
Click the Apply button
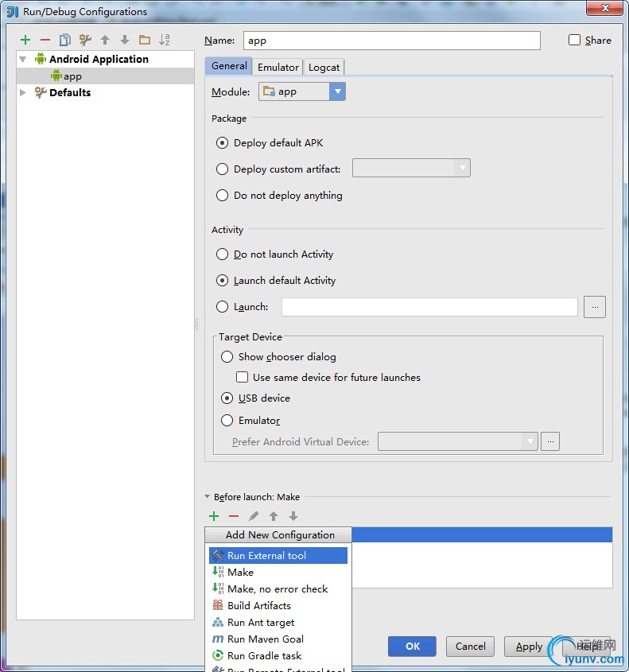[x=528, y=647]
